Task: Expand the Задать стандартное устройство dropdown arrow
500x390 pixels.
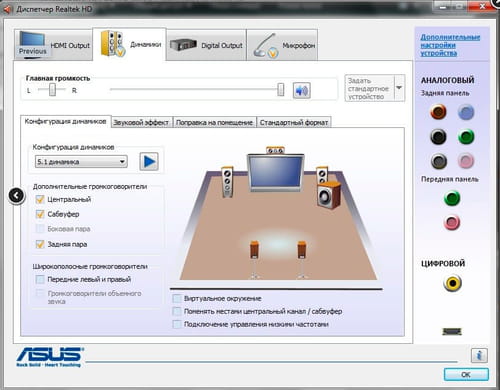Action: [x=399, y=88]
